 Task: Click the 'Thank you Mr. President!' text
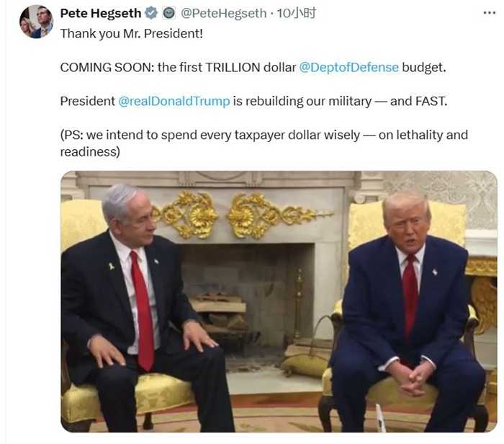pos(132,34)
